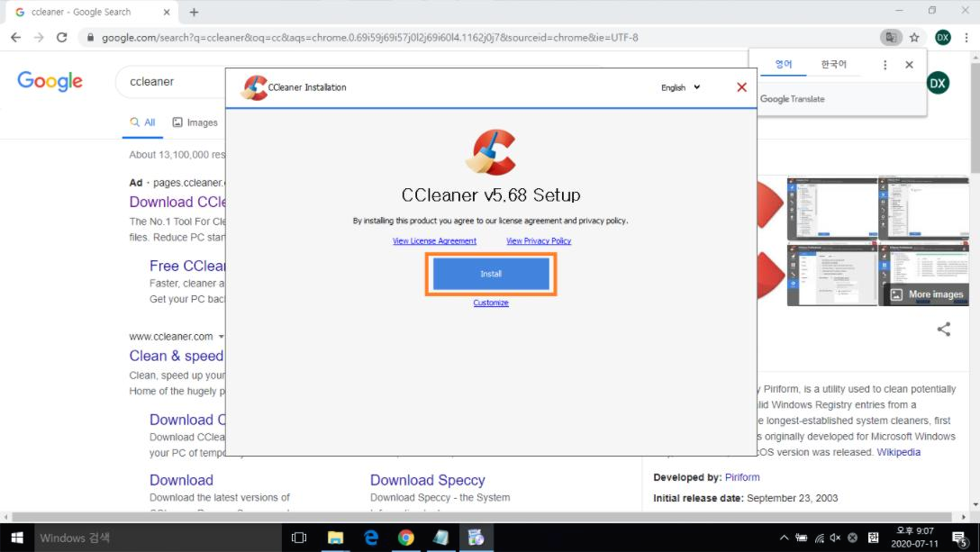Launch Microsoft Edge from taskbar
This screenshot has width=980, height=552.
point(370,538)
